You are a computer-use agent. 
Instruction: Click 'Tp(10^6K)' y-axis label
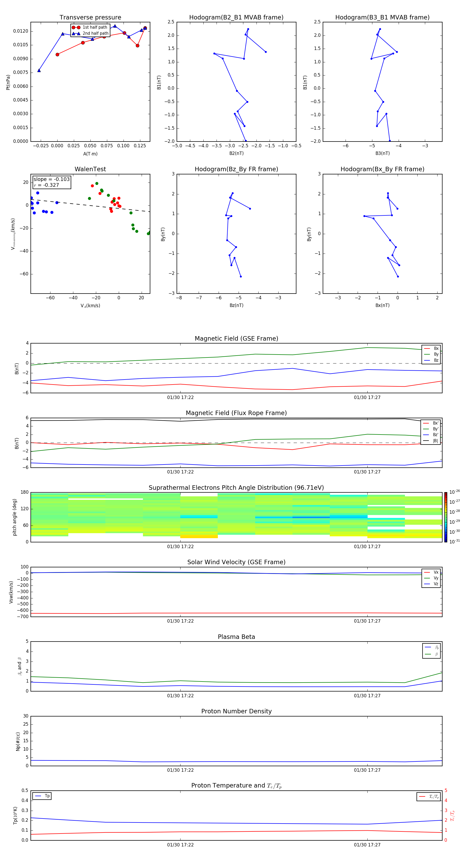[x=15, y=815]
